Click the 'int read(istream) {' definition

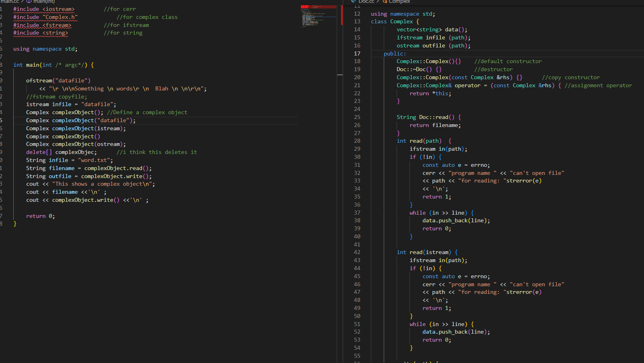[x=427, y=252]
